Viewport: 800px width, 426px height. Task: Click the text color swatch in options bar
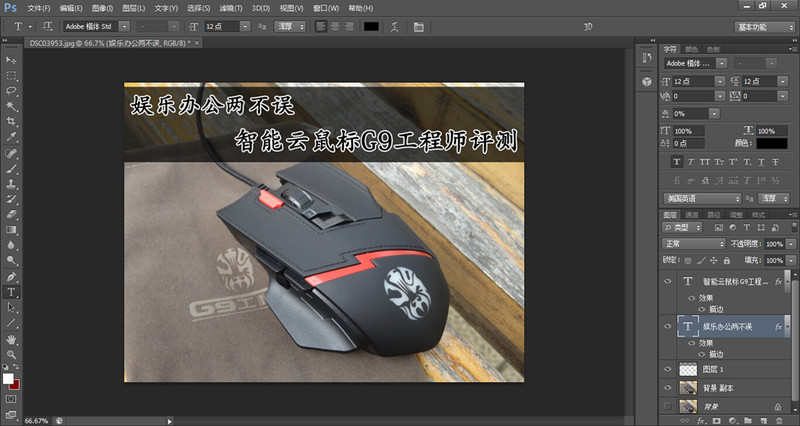(371, 27)
